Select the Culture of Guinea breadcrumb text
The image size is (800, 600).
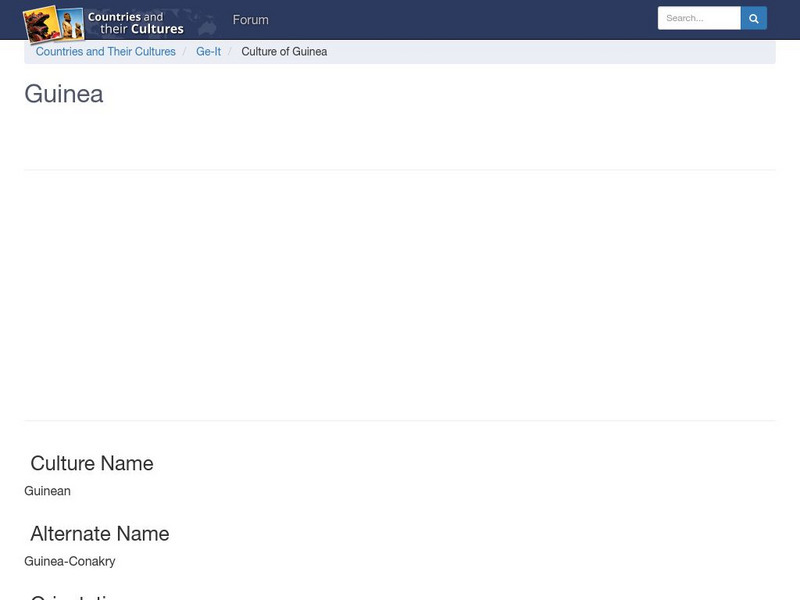(284, 52)
